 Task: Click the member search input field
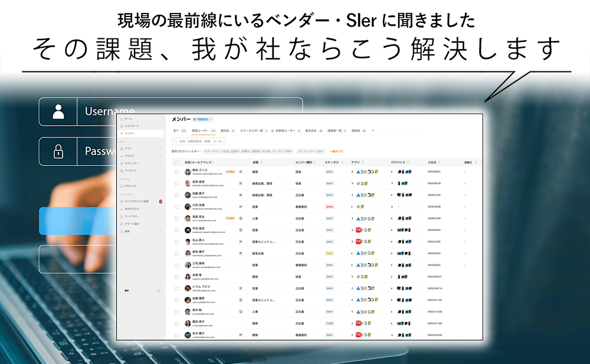199,141
